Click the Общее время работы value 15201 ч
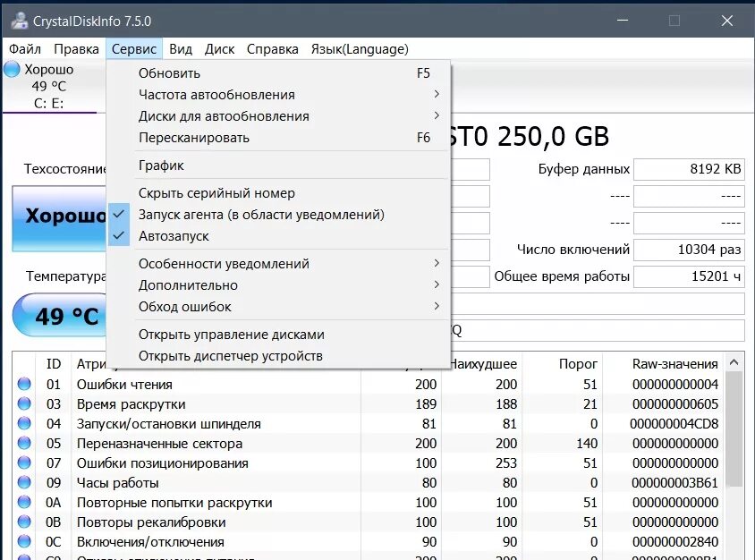 coord(689,276)
